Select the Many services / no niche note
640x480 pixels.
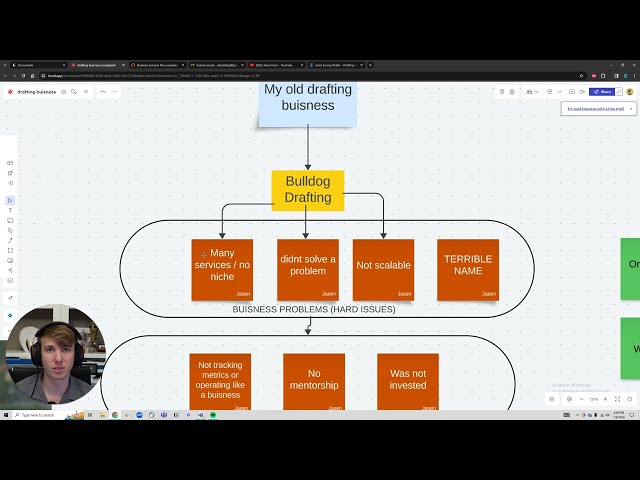pos(222,270)
